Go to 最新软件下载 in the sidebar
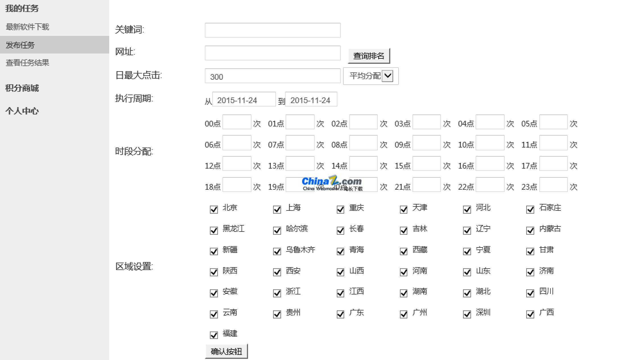This screenshot has width=644, height=360. [27, 27]
